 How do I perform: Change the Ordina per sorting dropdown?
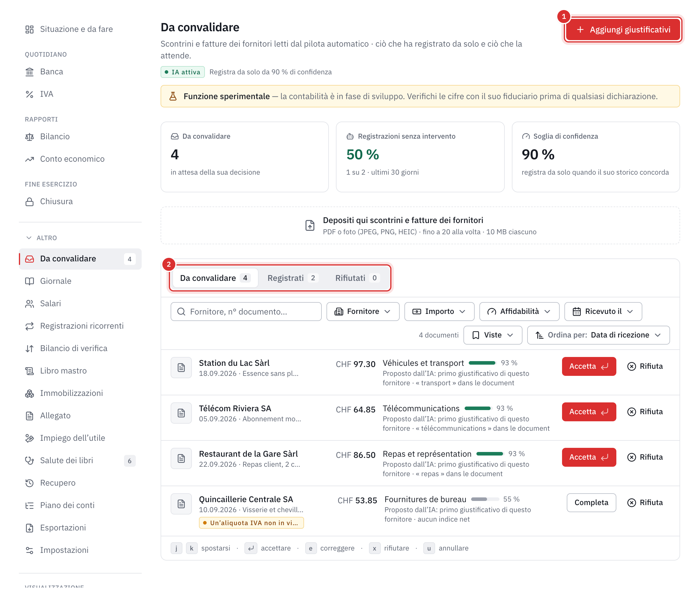598,335
